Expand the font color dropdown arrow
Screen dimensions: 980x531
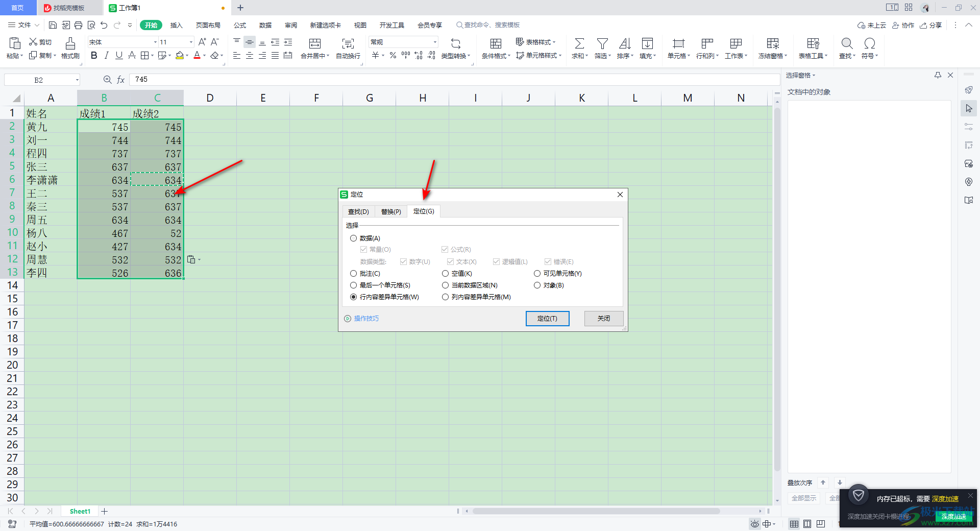[x=205, y=56]
